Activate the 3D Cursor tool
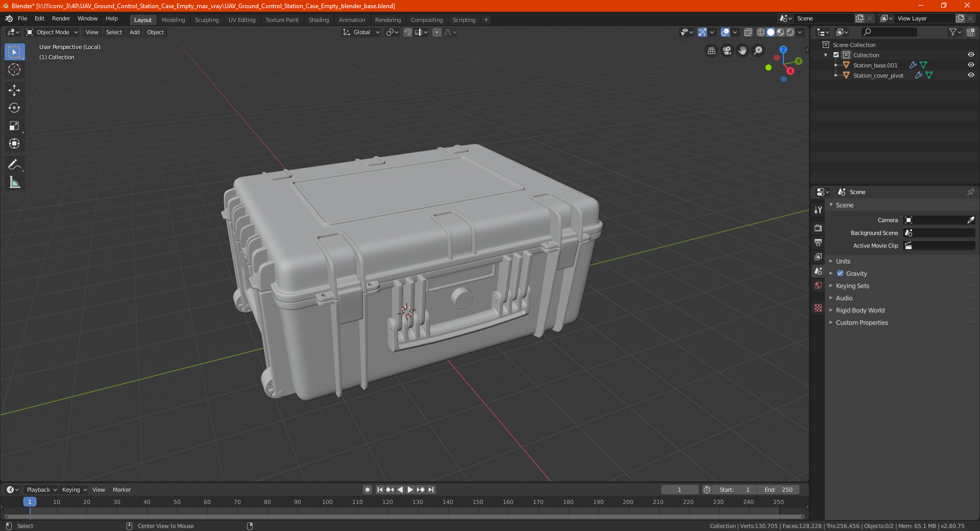Viewport: 980px width, 531px height. click(14, 69)
